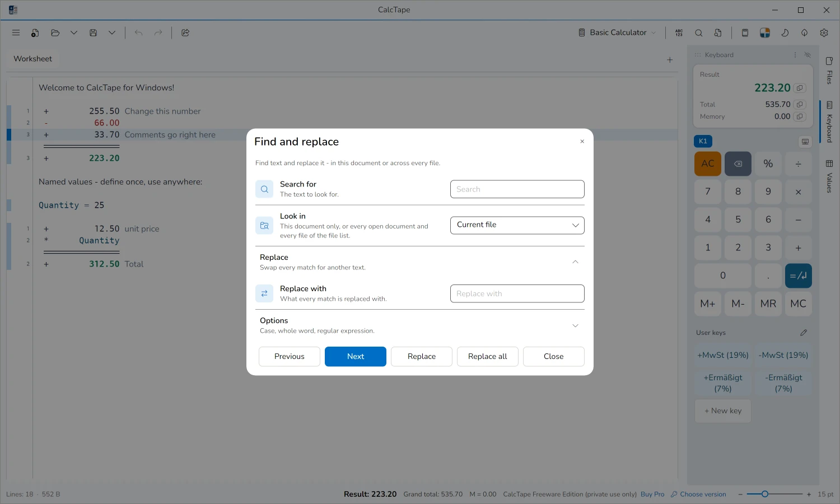Viewport: 840px width, 504px height.
Task: Click the backspace key on the calculator keypad
Action: click(738, 164)
